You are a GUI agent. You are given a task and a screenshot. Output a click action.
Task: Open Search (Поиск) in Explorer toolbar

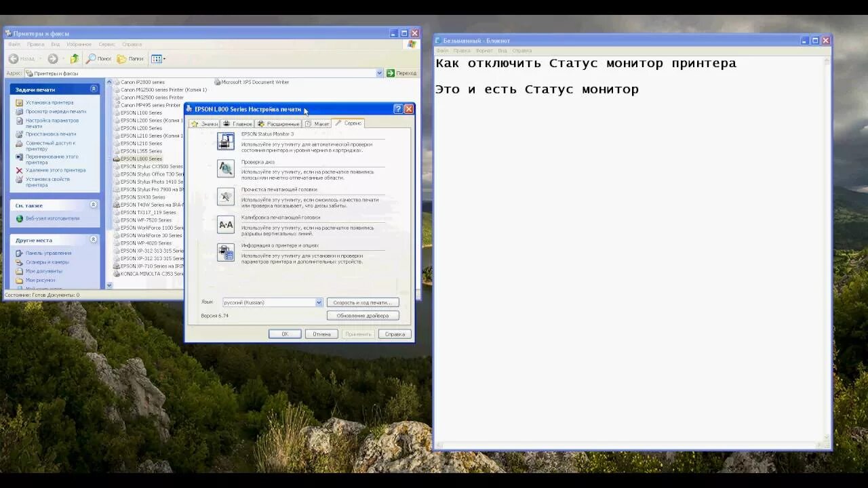click(x=99, y=59)
